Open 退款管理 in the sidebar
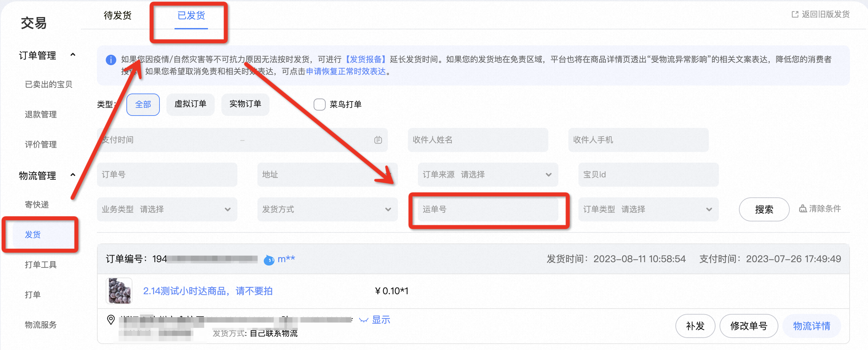 pyautogui.click(x=41, y=115)
